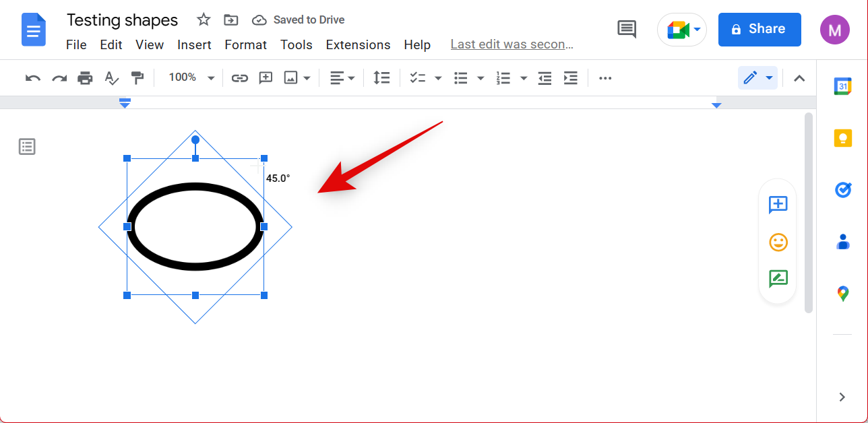Open the 100% zoom dropdown

tap(191, 78)
